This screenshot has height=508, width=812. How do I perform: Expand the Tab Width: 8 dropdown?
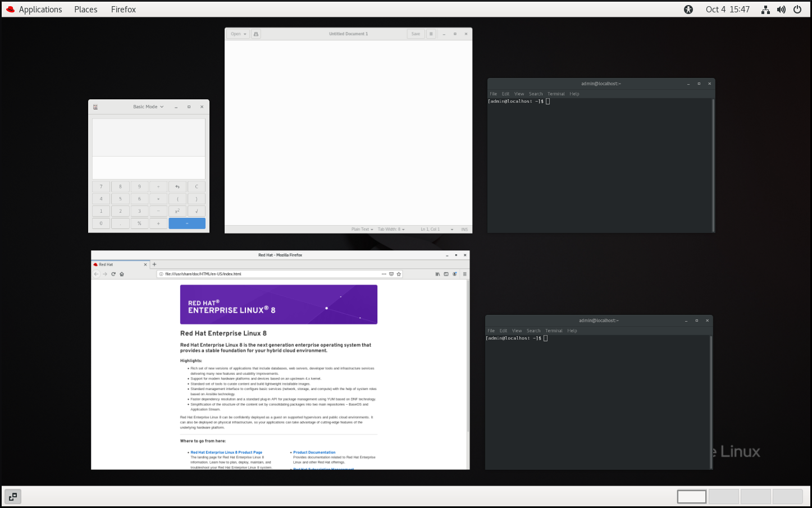pos(391,230)
